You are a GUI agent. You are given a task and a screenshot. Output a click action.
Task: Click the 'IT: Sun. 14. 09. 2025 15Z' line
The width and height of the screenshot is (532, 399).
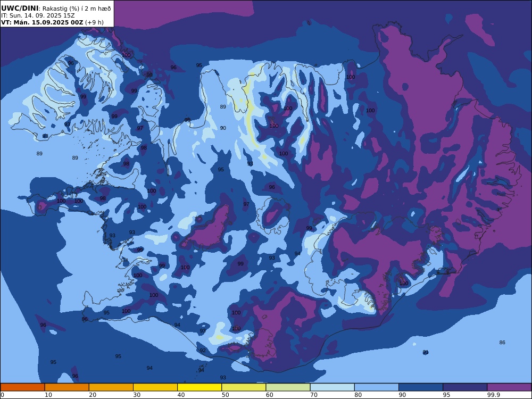pyautogui.click(x=38, y=15)
